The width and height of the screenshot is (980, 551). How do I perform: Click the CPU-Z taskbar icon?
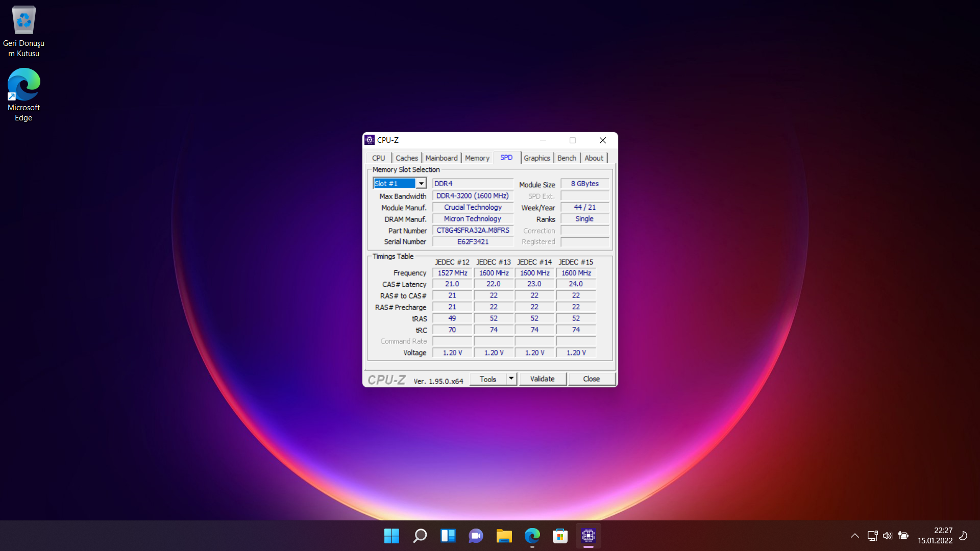pos(588,536)
